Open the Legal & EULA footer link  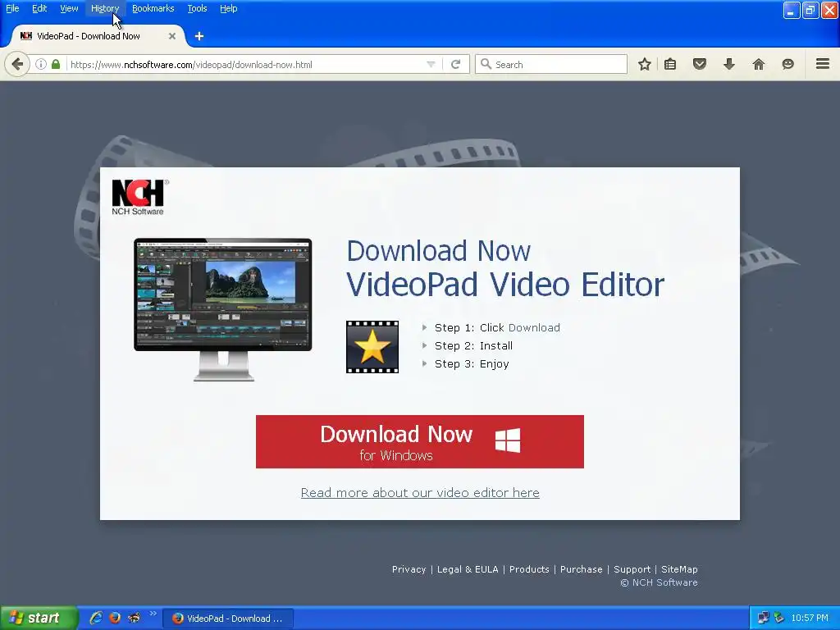pos(468,569)
